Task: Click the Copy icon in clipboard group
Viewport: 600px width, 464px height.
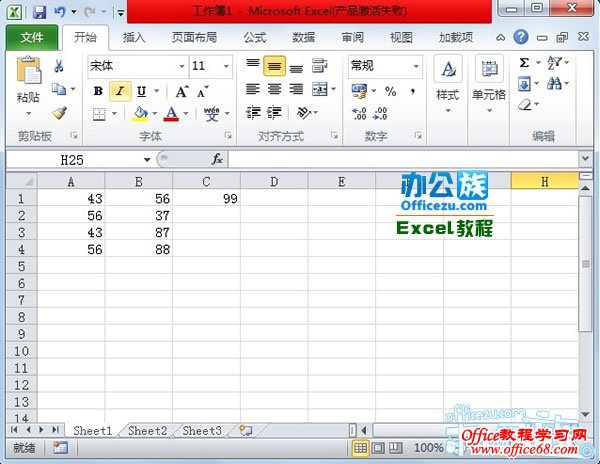Action: (59, 89)
